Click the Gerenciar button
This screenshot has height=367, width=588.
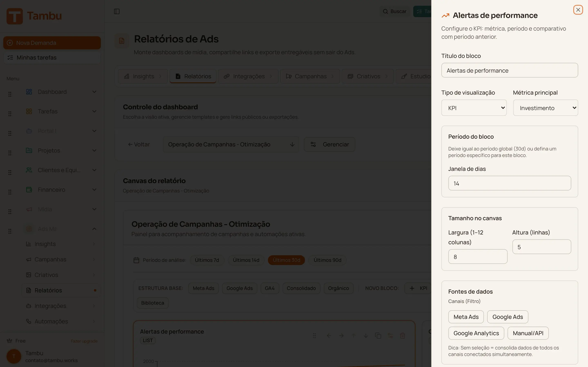(329, 144)
